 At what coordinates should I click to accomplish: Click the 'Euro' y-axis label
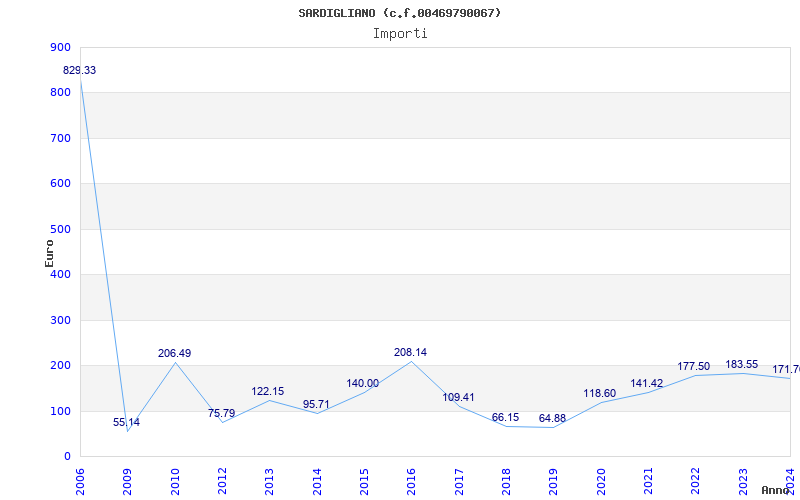[49, 253]
